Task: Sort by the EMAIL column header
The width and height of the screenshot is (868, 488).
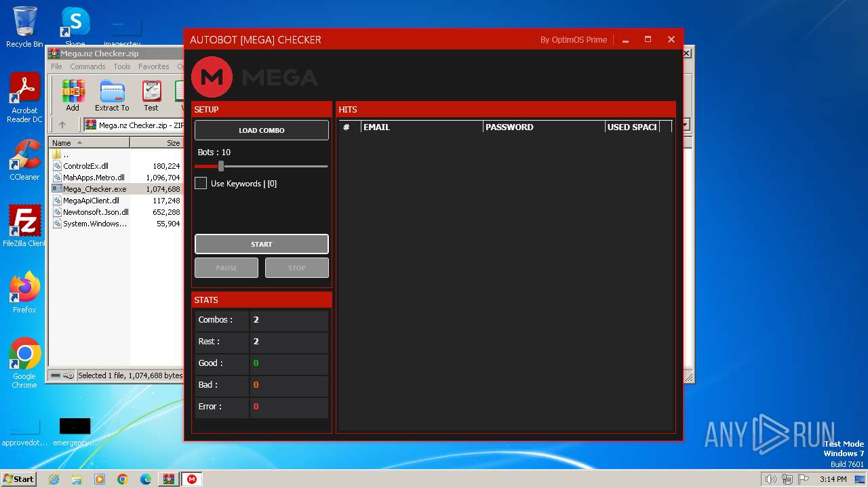Action: click(x=422, y=127)
